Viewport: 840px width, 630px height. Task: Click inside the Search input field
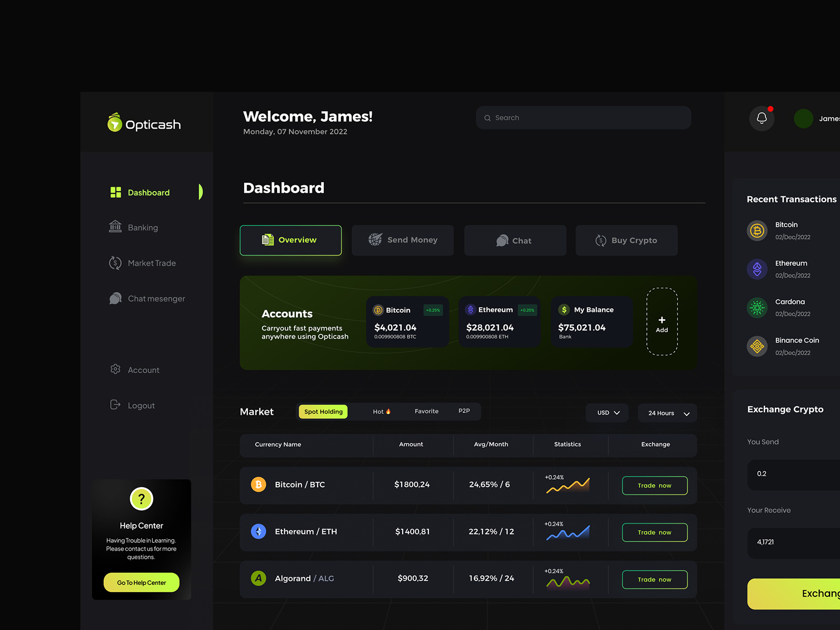pyautogui.click(x=583, y=118)
